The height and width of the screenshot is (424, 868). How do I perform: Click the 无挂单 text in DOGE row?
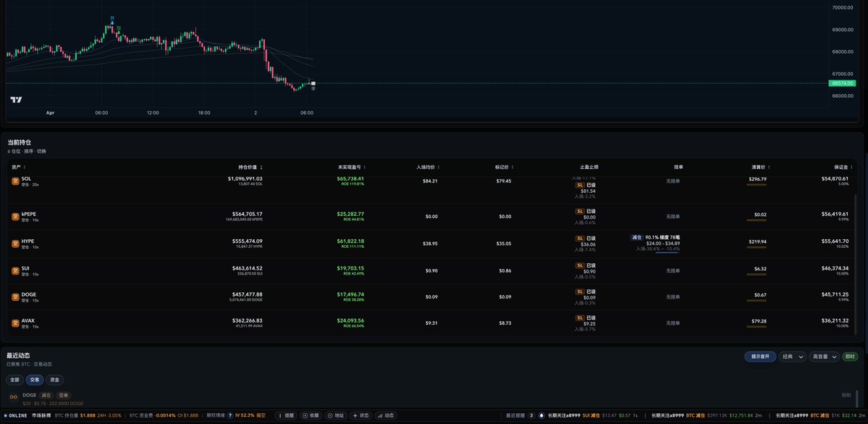pos(672,297)
